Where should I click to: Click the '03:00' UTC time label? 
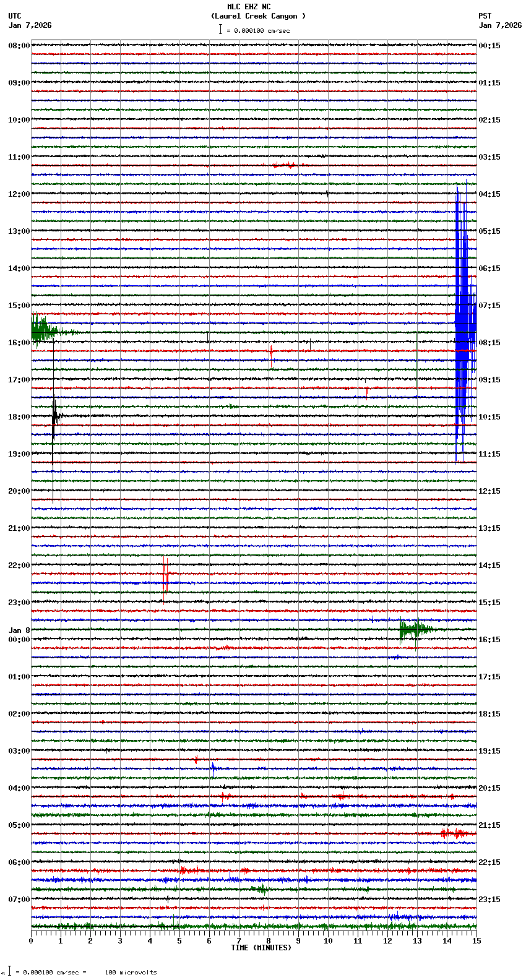[19, 751]
